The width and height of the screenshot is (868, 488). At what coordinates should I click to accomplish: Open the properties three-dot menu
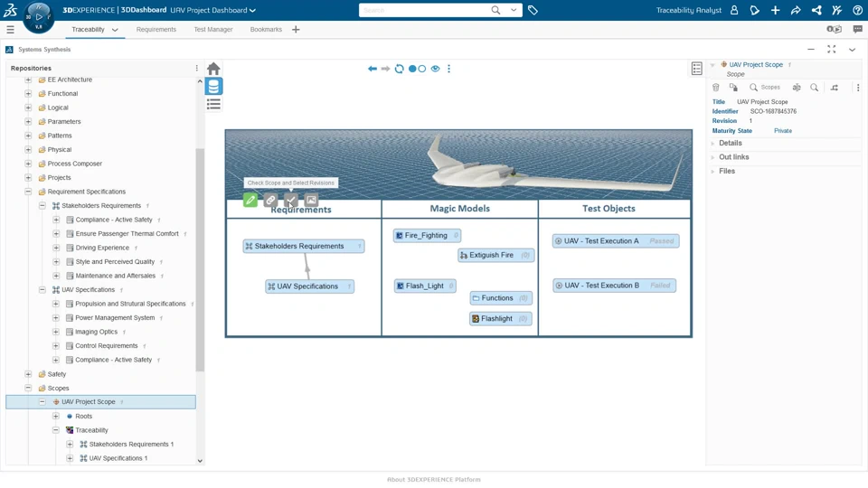[858, 88]
